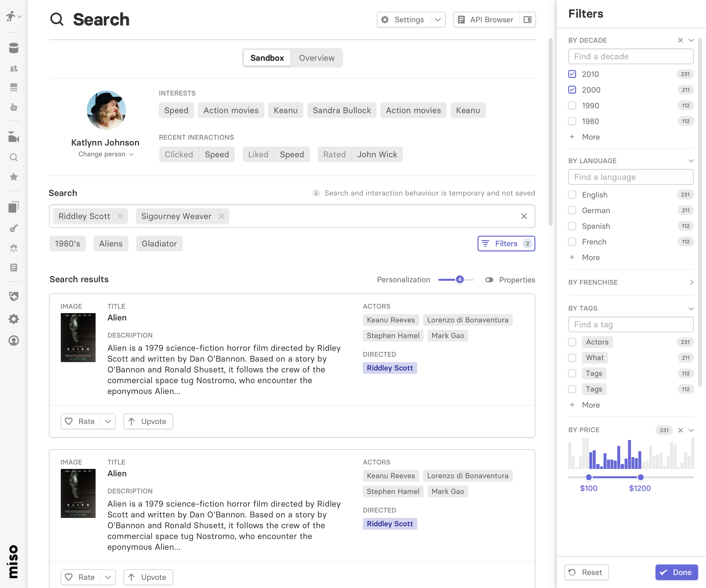
Task: Focus the Find a tag field
Action: click(631, 325)
